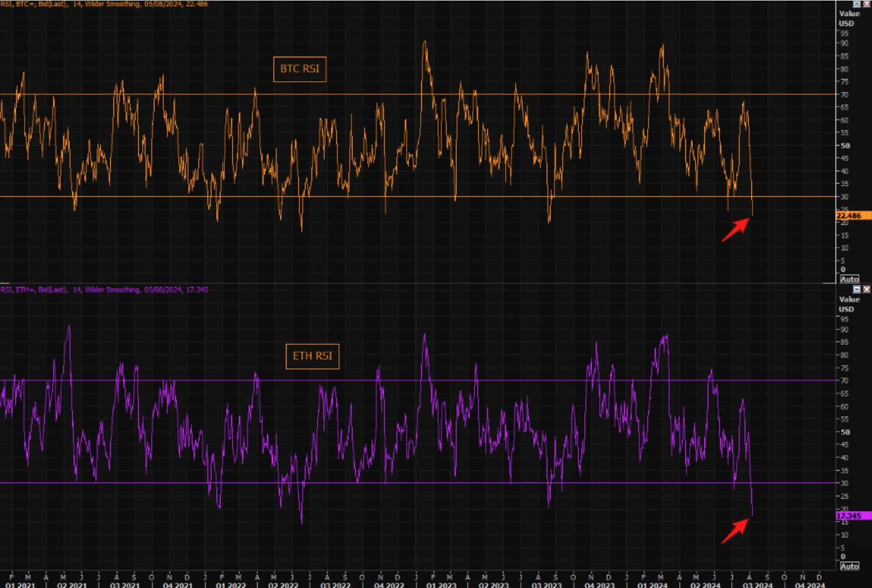Close the ETH RSI chart panel
This screenshot has width=872, height=588.
click(x=866, y=290)
